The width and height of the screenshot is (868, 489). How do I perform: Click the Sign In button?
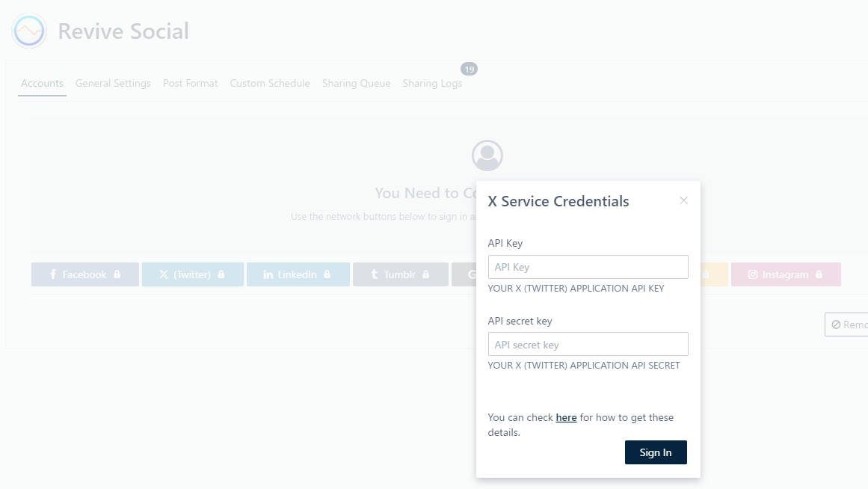tap(656, 452)
